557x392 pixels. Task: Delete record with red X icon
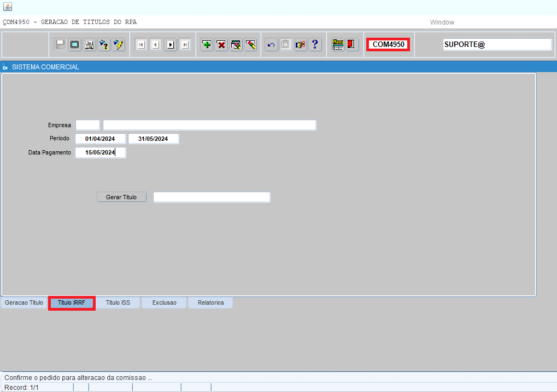[221, 45]
